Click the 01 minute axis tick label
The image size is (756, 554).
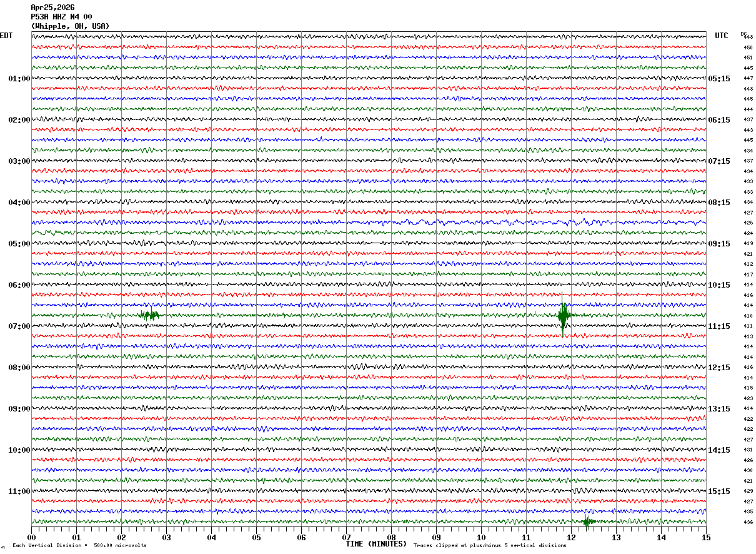tap(76, 537)
